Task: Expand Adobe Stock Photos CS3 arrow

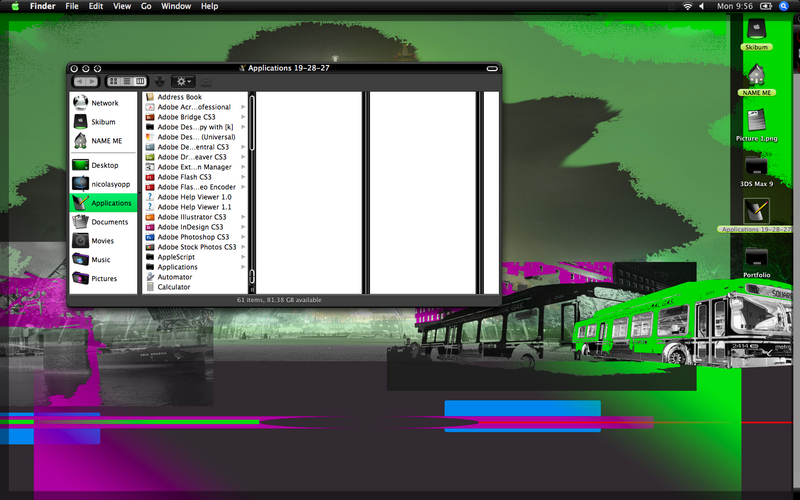Action: coord(243,247)
